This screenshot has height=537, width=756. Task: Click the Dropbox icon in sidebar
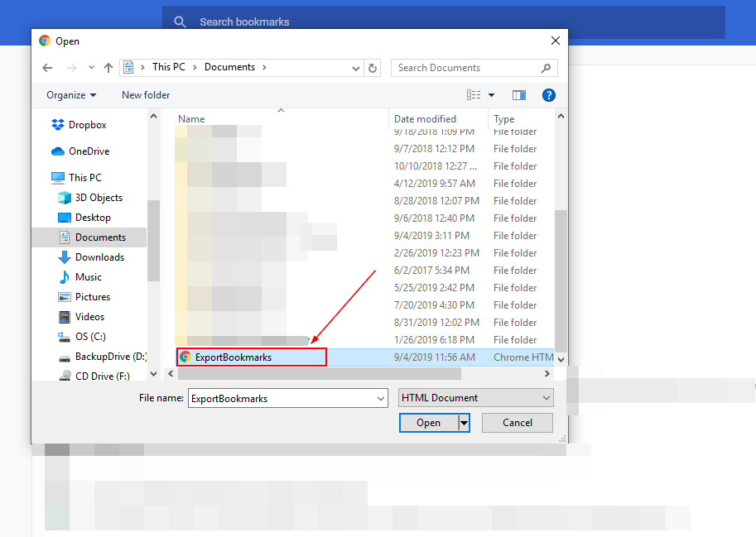pyautogui.click(x=58, y=125)
